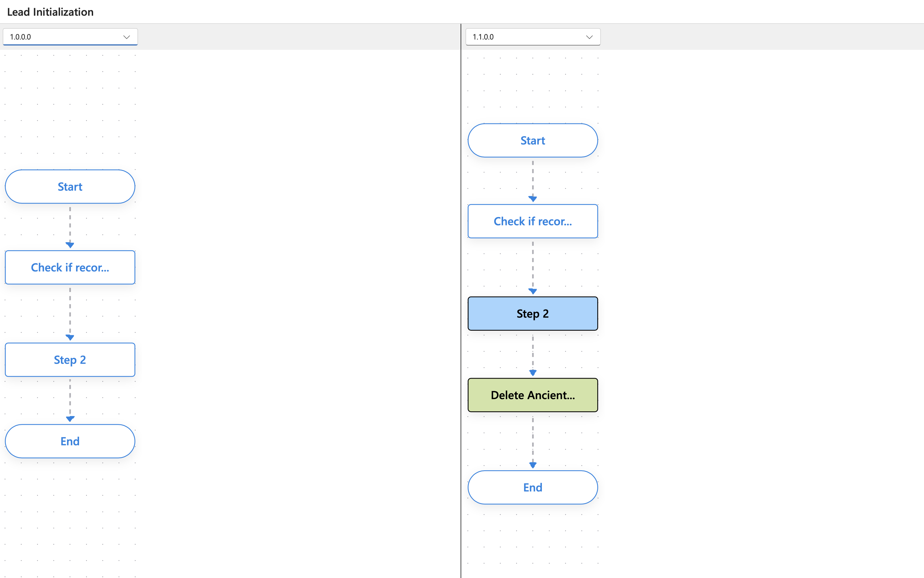The height and width of the screenshot is (578, 924).
Task: Click chevron arrow of left version selector
Action: coord(127,37)
